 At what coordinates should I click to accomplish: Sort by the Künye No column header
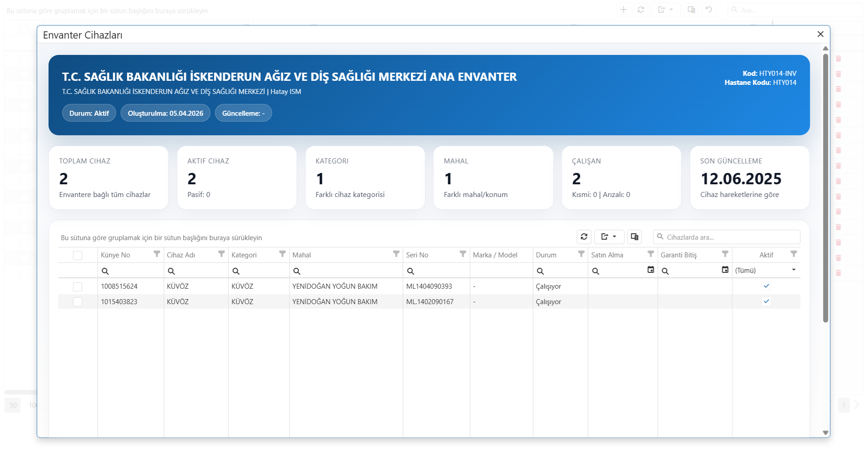click(115, 255)
